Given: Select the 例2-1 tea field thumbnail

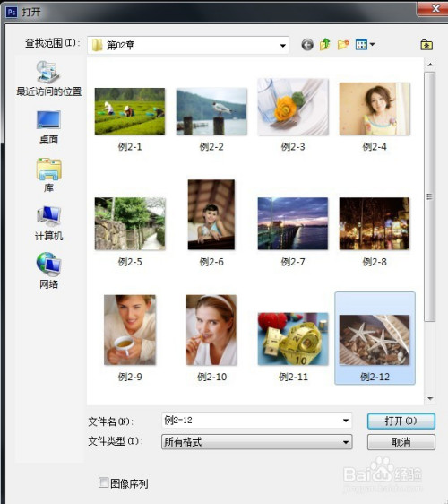Looking at the screenshot, I should click(x=130, y=111).
